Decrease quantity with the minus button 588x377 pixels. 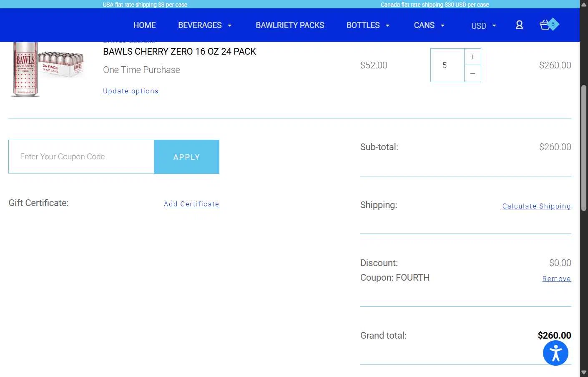tap(472, 73)
